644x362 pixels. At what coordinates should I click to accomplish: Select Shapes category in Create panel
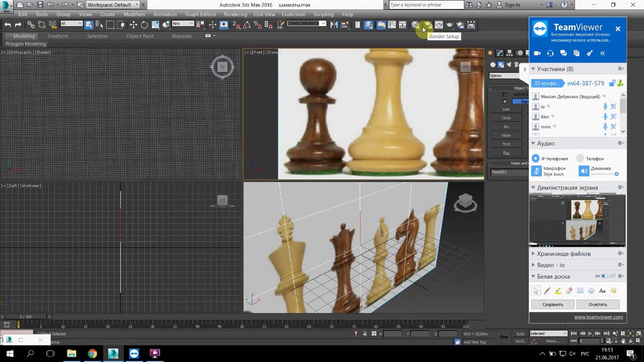[501, 64]
